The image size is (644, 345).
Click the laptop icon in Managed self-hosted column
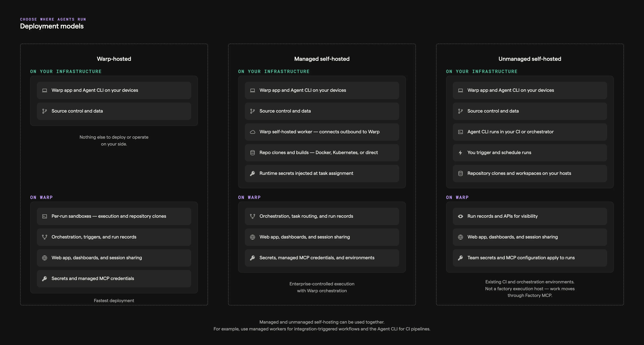coord(253,90)
